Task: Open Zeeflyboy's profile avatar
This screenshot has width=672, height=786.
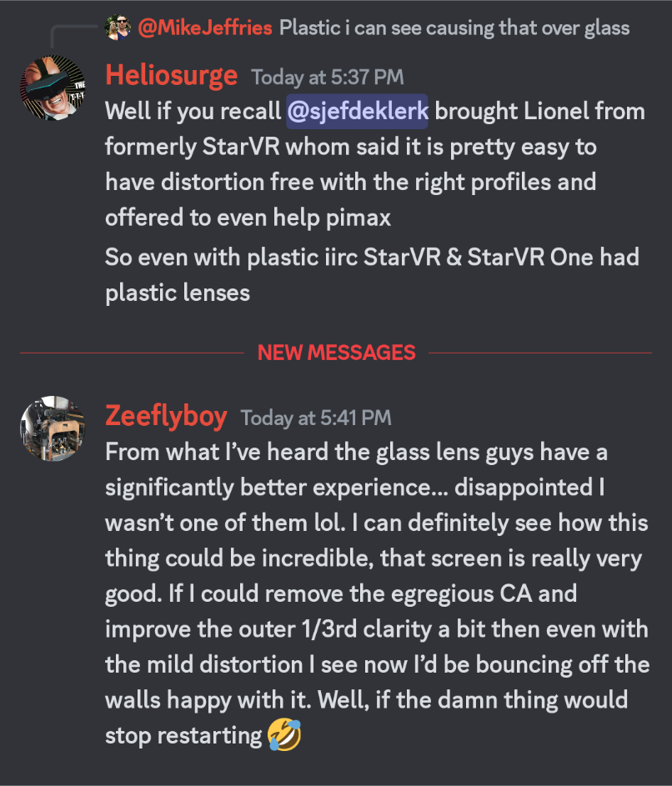Action: coord(53,428)
